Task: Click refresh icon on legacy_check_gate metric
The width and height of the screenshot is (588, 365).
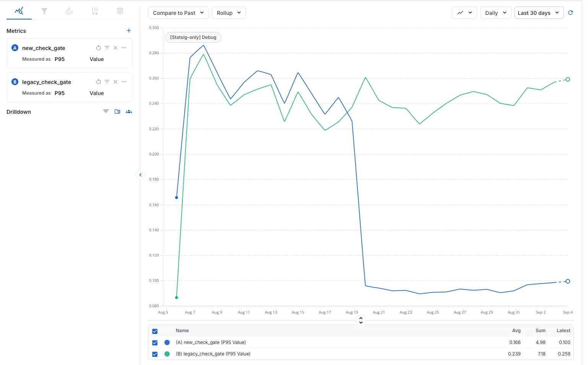Action: click(x=99, y=82)
